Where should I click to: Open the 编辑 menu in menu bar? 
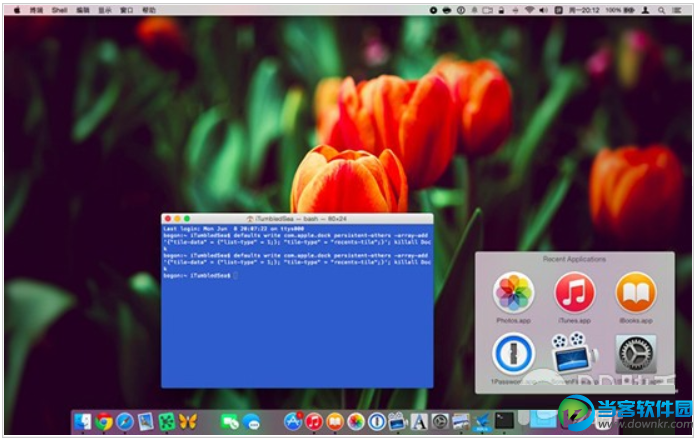[84, 9]
